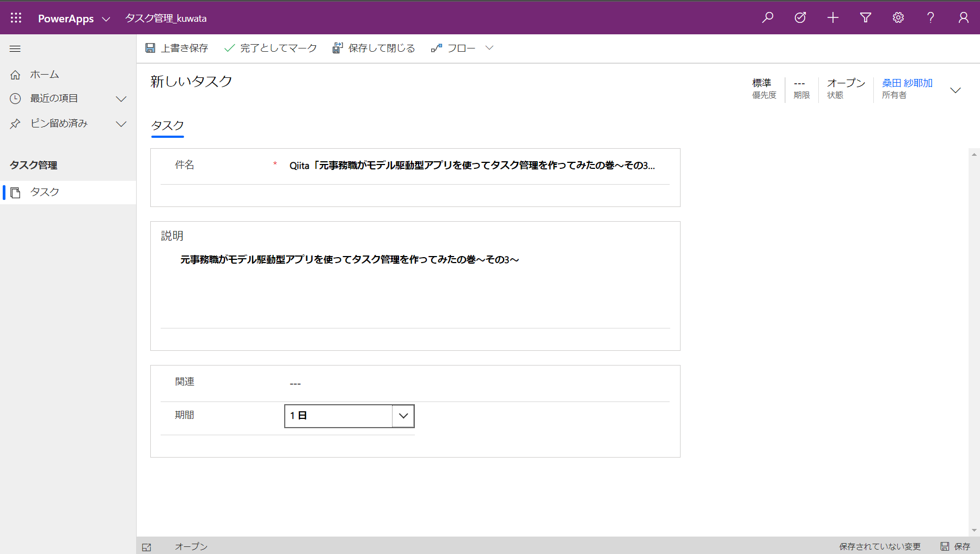Click the タスク document icon in sidebar
Viewport: 980px width, 554px height.
(x=15, y=192)
